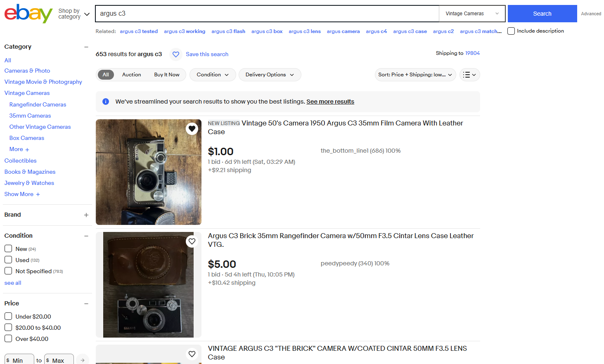The height and width of the screenshot is (364, 604).
Task: Submit price range with arrow button
Action: pos(83,360)
